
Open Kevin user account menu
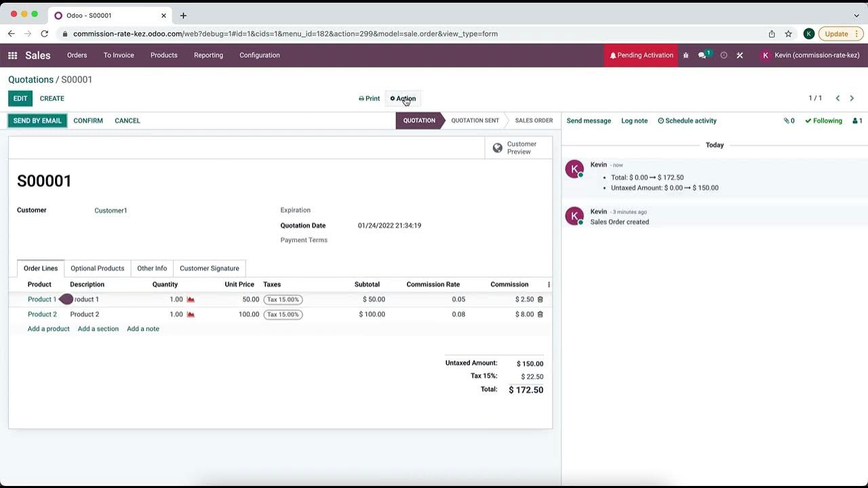click(810, 56)
